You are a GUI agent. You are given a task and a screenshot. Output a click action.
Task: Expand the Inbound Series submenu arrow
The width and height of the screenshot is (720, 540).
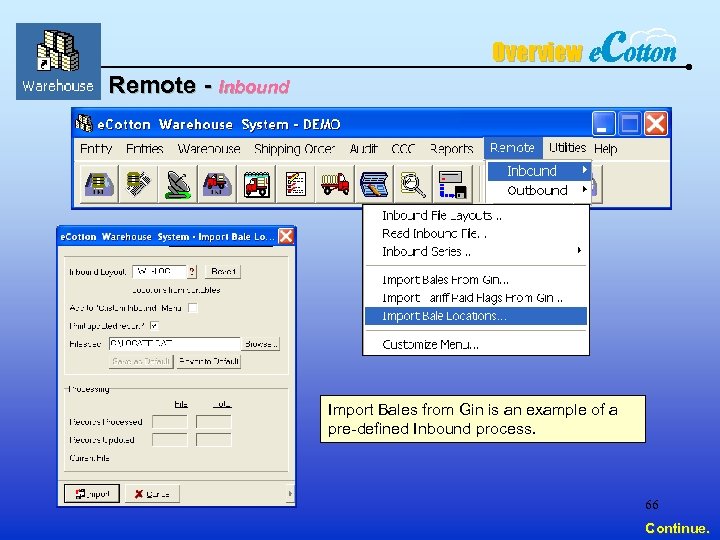579,250
